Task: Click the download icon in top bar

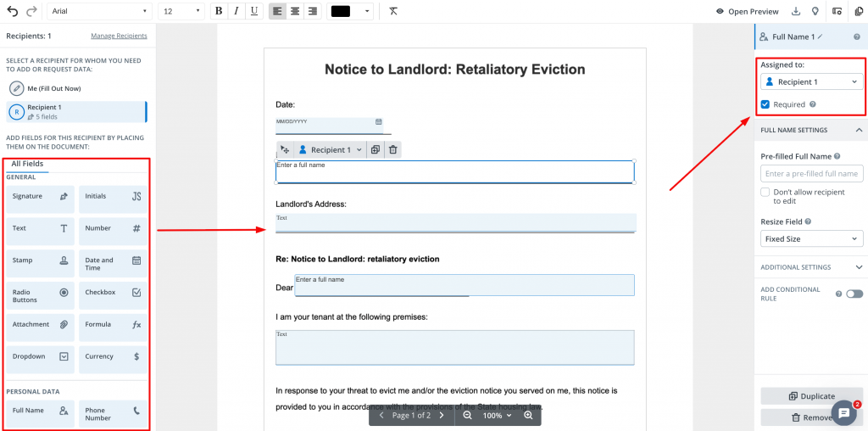Action: [x=796, y=11]
